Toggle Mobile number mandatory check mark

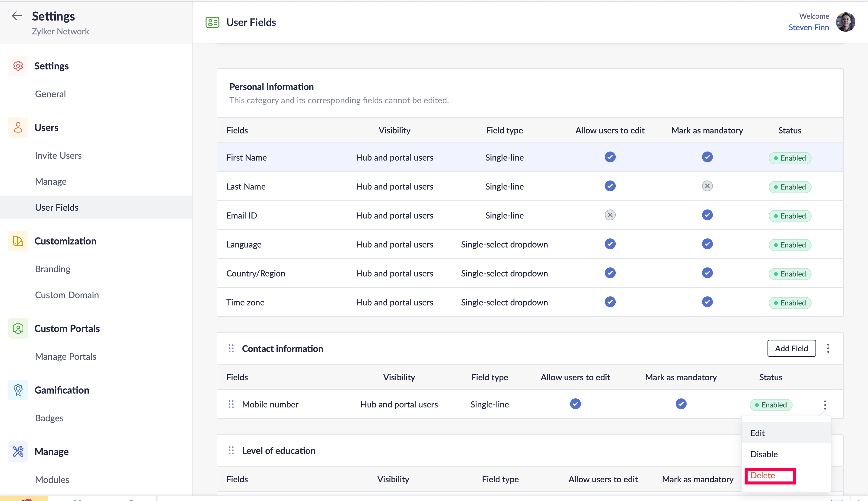681,404
